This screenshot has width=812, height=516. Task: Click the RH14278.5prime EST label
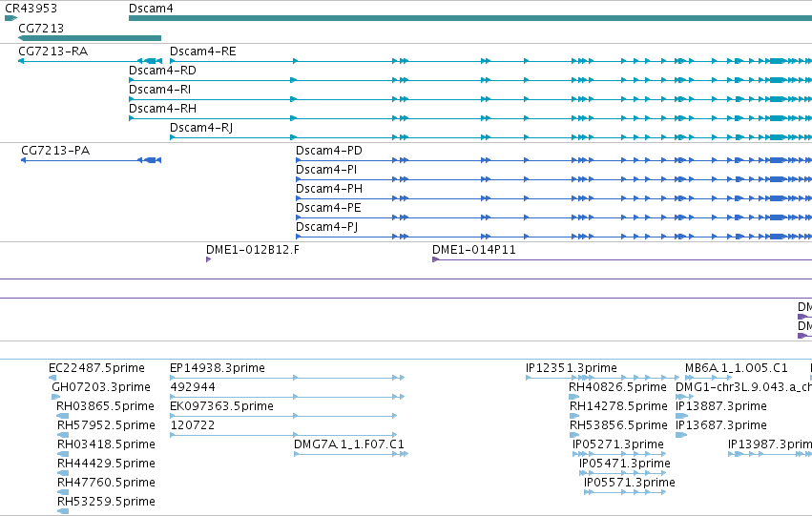(x=618, y=406)
